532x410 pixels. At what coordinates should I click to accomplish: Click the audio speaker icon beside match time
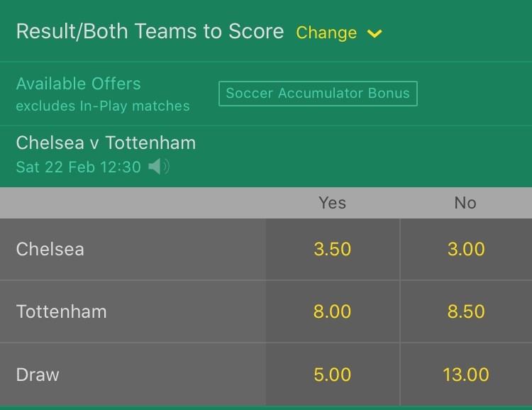[159, 167]
